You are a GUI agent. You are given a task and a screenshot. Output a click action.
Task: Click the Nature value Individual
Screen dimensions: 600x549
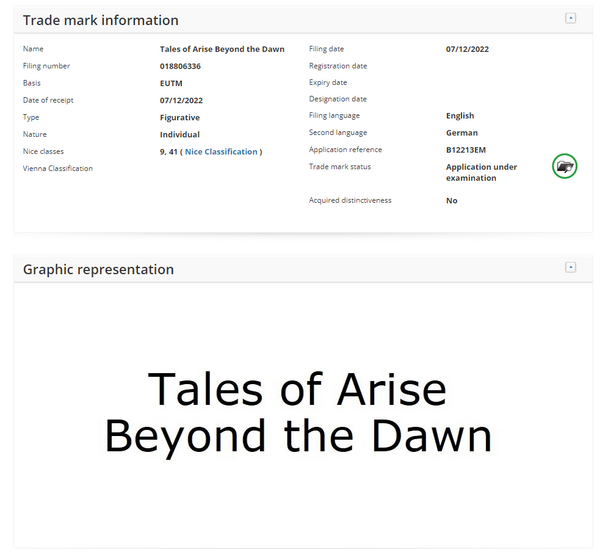180,135
